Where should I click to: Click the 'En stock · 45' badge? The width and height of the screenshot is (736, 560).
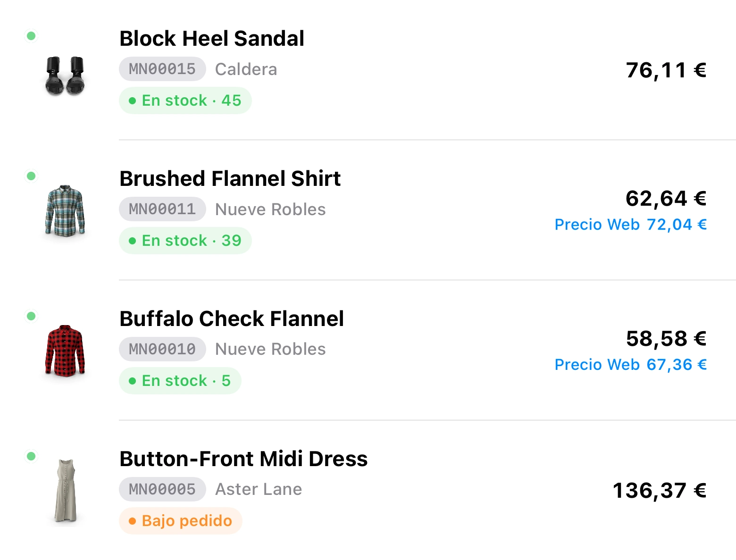click(x=185, y=100)
